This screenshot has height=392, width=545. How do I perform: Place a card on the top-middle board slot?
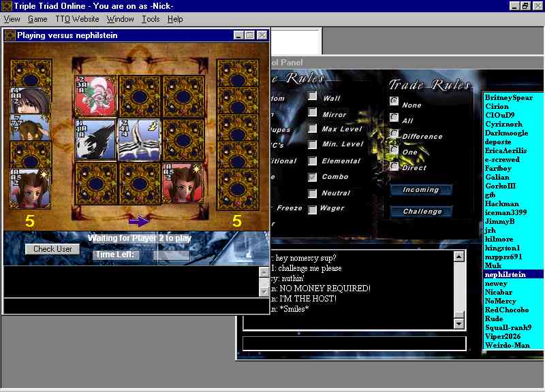(139, 96)
